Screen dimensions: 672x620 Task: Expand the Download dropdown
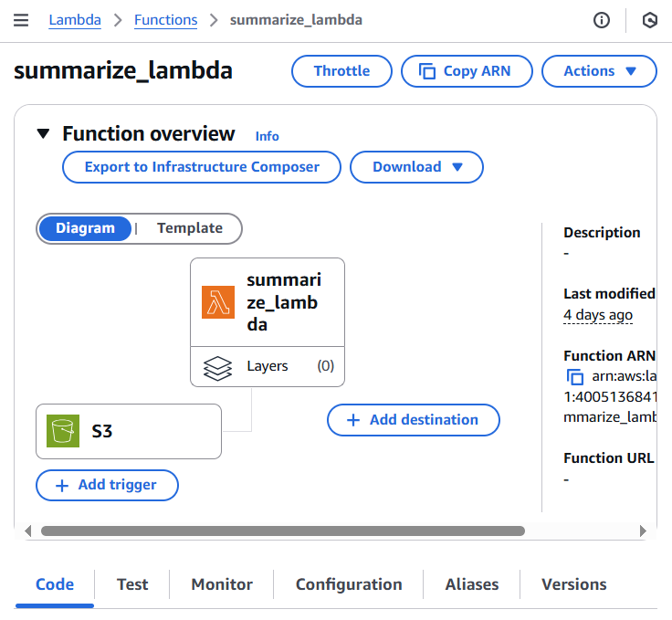point(416,167)
